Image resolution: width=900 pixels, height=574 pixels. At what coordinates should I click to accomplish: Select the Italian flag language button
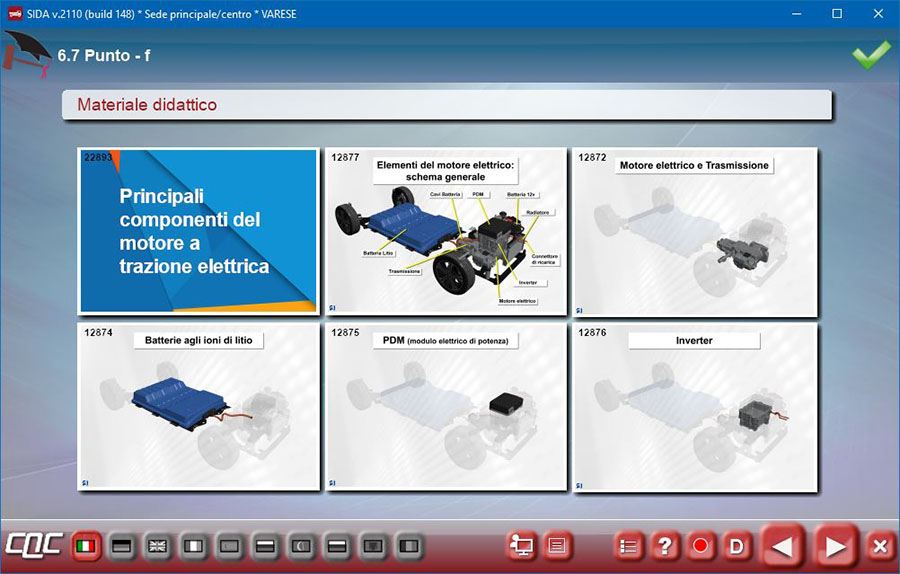tap(87, 546)
